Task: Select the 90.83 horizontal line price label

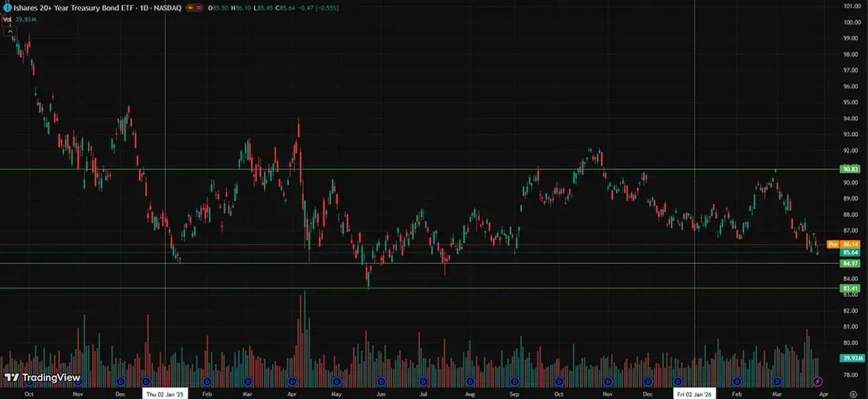Action: point(849,169)
